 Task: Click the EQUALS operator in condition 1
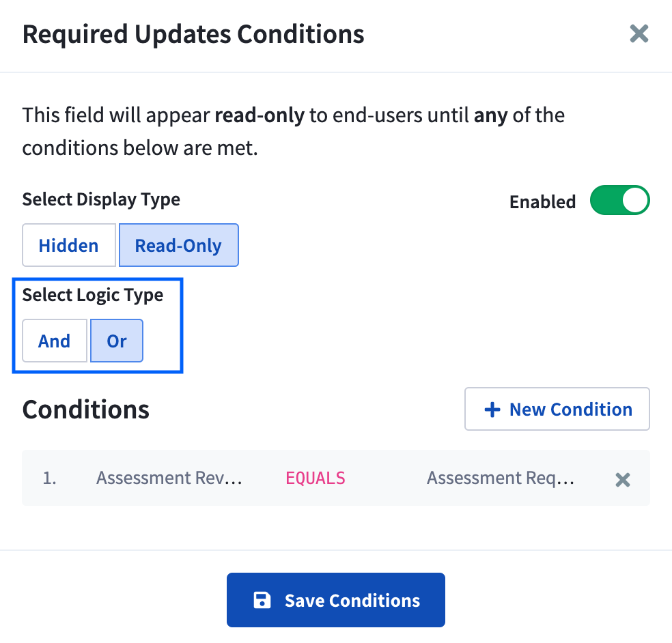[315, 478]
